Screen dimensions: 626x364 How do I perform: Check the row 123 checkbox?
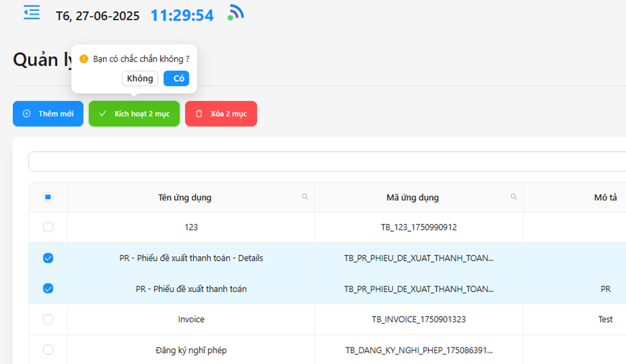[48, 227]
